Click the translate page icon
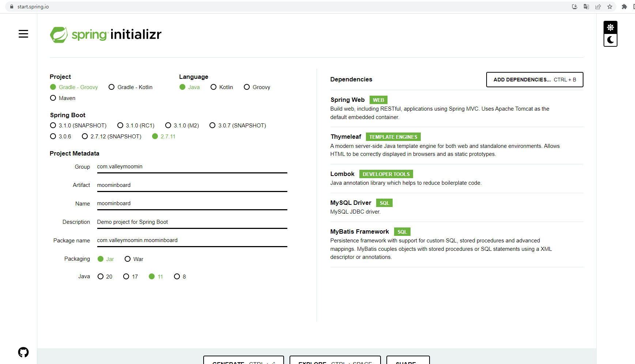Viewport: 635px width, 364px height. 586,7
